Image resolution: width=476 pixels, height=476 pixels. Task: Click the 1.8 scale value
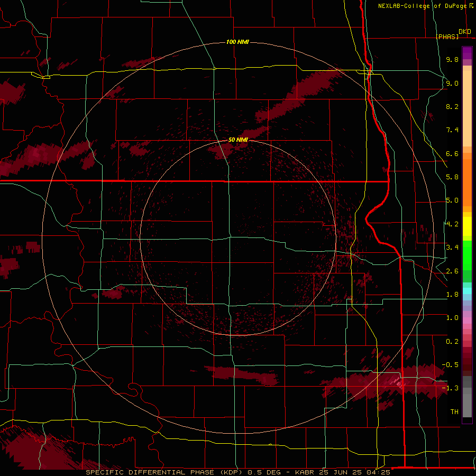452,295
